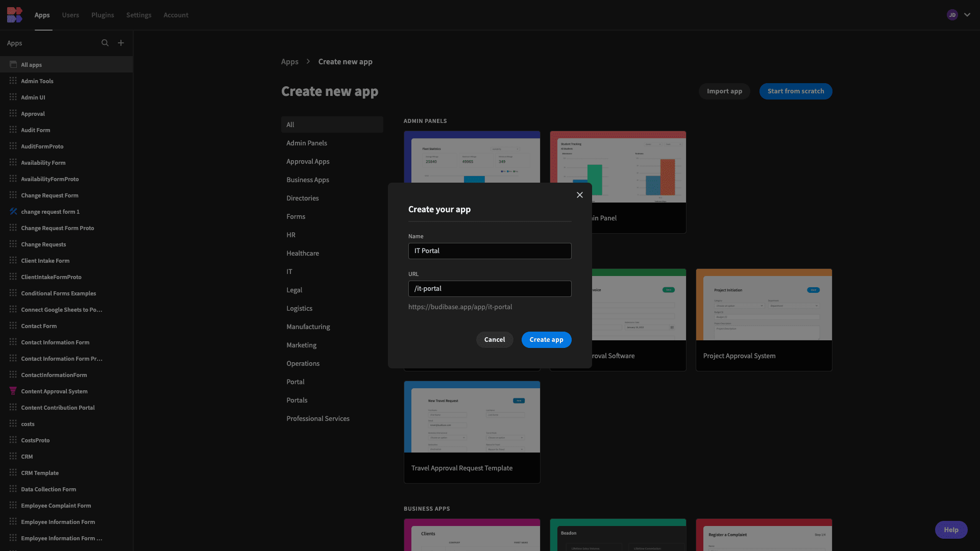
Task: Click the Cancel button in Create your app dialog
Action: (x=495, y=339)
